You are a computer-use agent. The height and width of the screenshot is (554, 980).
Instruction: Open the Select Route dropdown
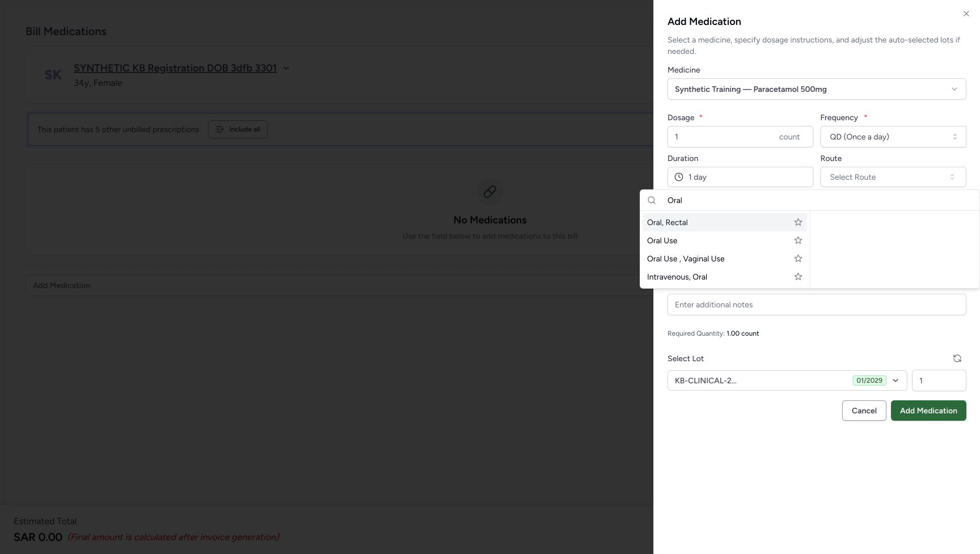[893, 177]
